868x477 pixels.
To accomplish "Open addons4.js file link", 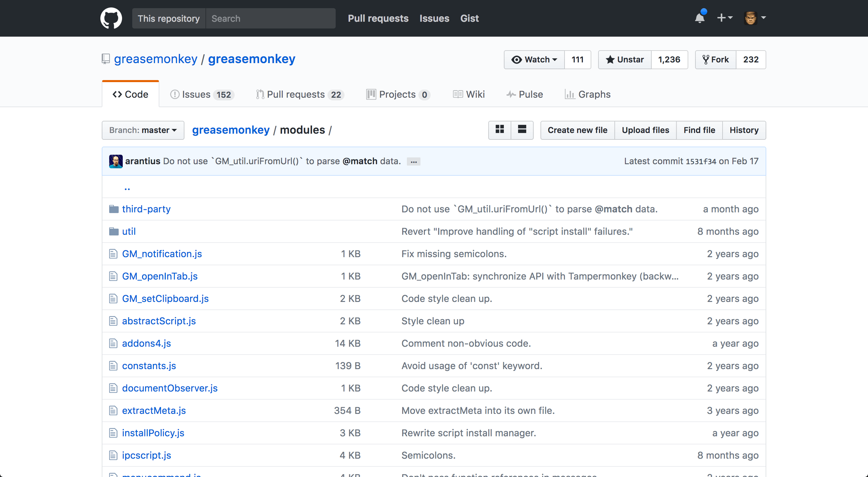I will tap(146, 343).
